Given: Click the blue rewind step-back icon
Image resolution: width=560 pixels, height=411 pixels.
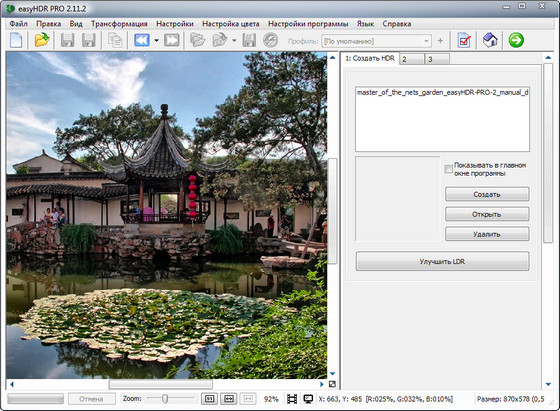Looking at the screenshot, I should coord(142,40).
